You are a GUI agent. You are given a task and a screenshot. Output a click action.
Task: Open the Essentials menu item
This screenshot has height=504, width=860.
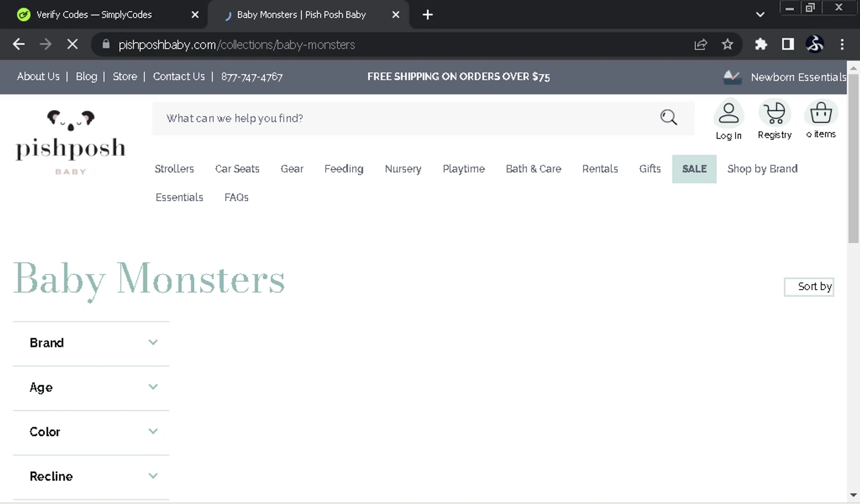[179, 197]
